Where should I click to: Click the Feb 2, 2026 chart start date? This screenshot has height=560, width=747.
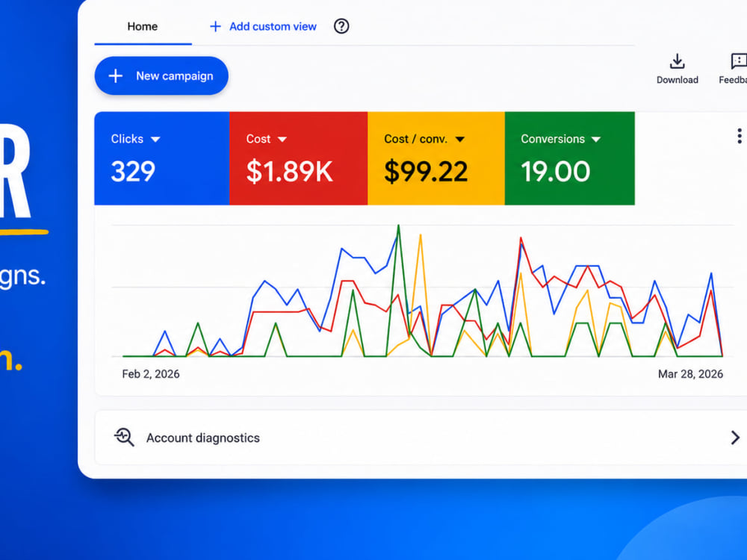point(151,374)
